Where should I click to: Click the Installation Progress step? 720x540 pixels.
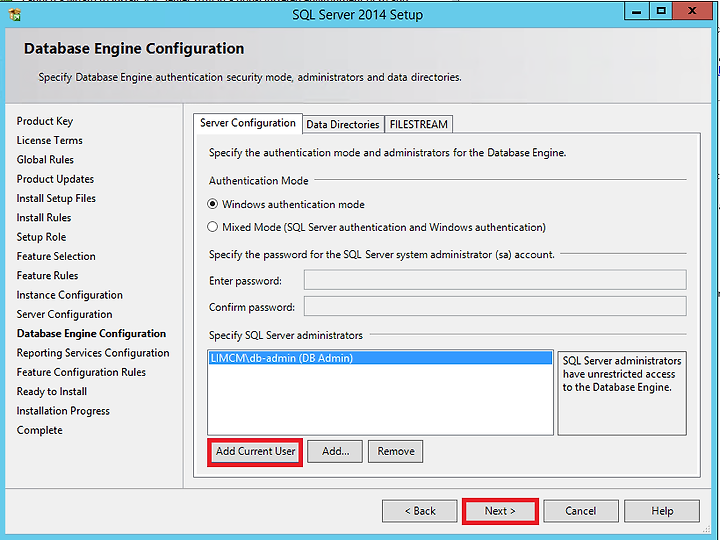63,411
